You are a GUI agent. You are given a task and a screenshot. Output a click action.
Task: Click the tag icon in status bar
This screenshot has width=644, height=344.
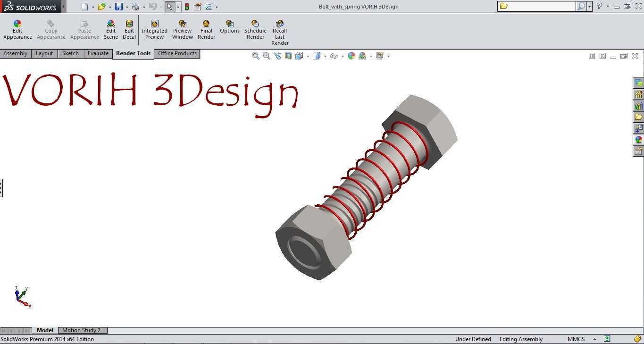637,339
